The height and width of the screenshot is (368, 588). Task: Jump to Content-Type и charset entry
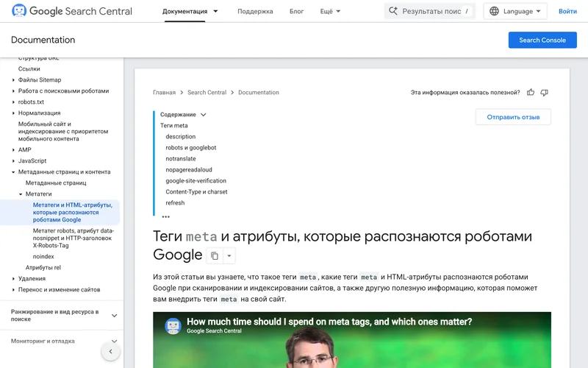pyautogui.click(x=196, y=192)
